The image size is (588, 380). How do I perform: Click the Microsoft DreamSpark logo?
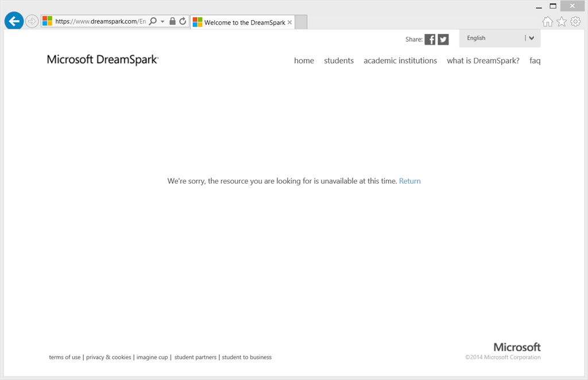pyautogui.click(x=103, y=60)
